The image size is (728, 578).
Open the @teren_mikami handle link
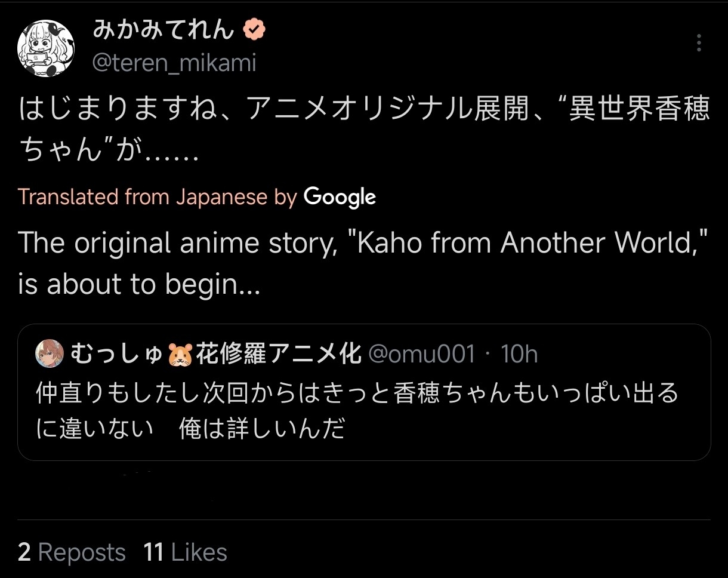(x=174, y=63)
